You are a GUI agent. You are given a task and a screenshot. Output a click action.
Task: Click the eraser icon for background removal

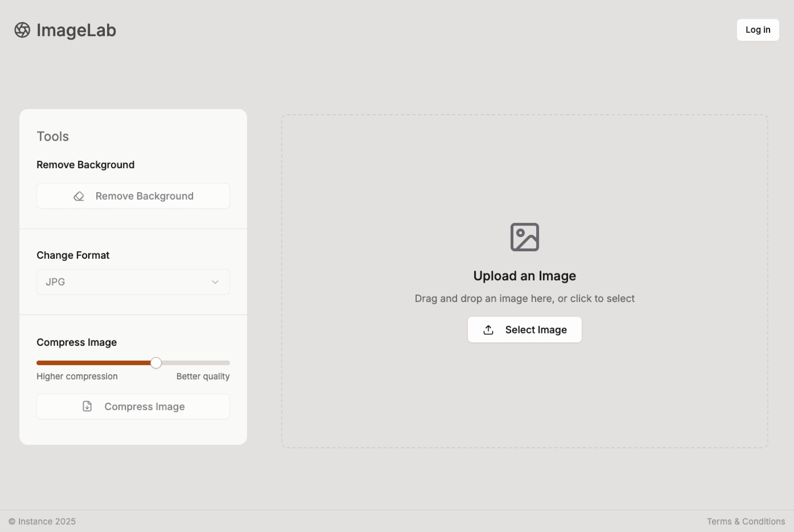(79, 196)
